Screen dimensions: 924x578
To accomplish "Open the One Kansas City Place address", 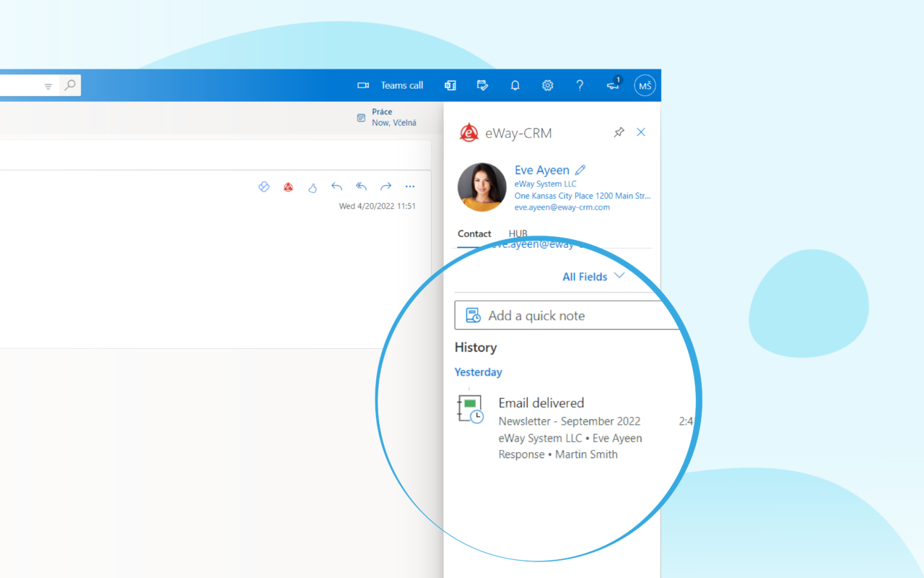I will (582, 196).
